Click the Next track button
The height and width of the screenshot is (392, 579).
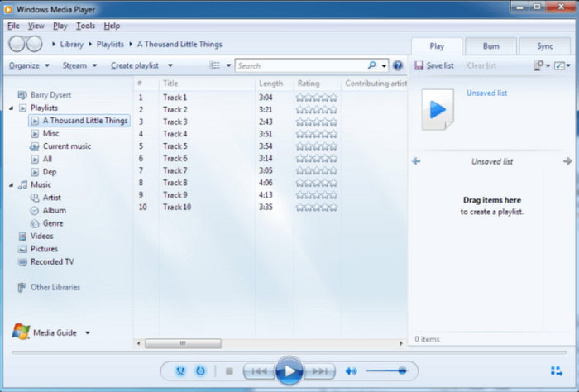tap(320, 371)
